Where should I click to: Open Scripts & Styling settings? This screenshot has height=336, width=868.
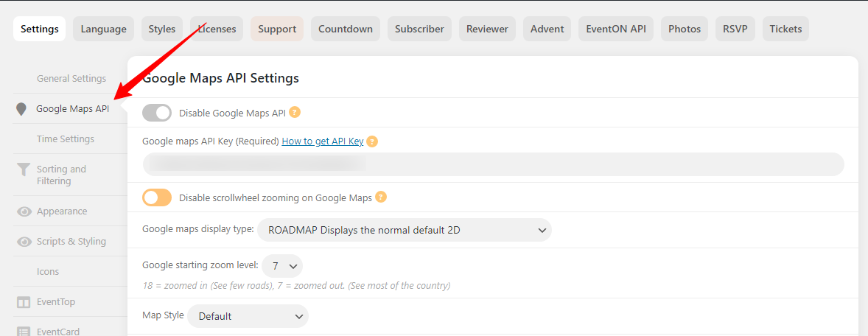click(70, 242)
